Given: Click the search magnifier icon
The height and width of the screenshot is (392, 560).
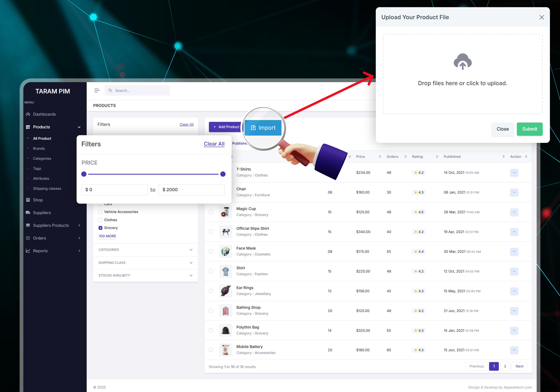Looking at the screenshot, I should tap(110, 91).
